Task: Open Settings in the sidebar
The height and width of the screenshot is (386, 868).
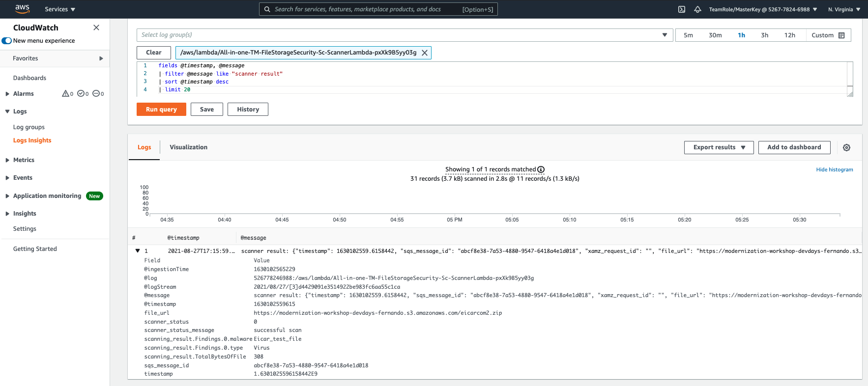Action: coord(25,229)
